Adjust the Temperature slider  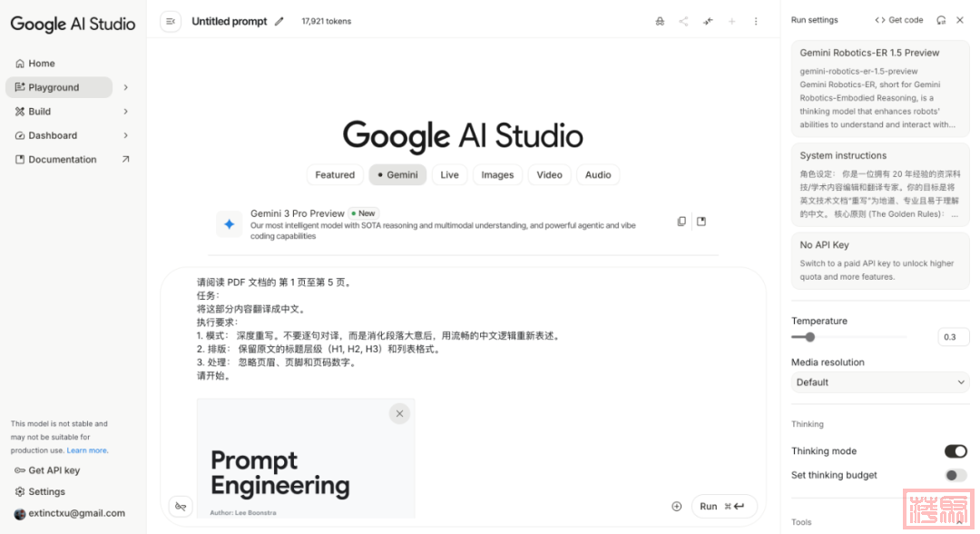tap(809, 337)
